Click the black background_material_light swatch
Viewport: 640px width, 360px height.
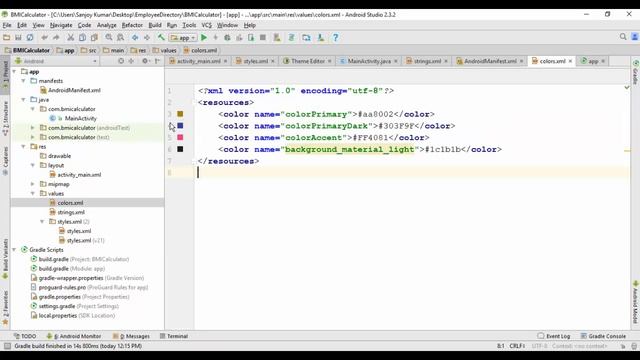coord(180,149)
